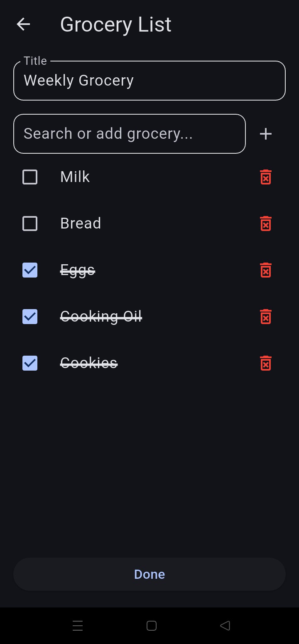The image size is (299, 644).
Task: Click the Search or add grocery field
Action: [x=130, y=134]
